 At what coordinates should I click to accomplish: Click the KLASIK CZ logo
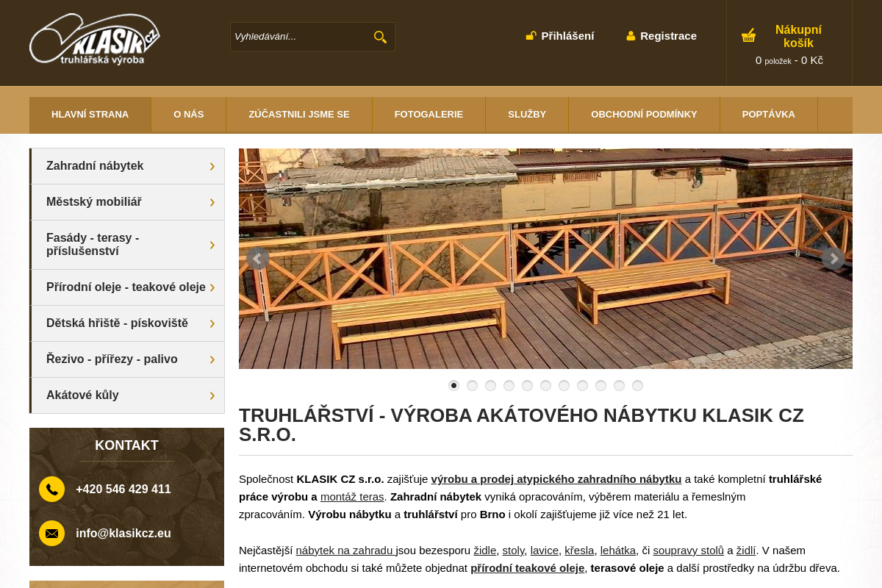coord(95,39)
